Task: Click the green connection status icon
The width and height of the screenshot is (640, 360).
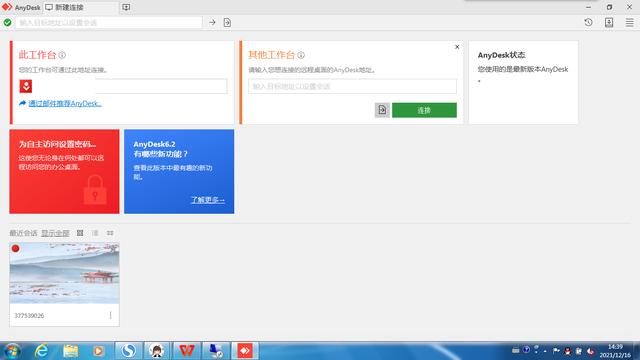Action: 7,22
